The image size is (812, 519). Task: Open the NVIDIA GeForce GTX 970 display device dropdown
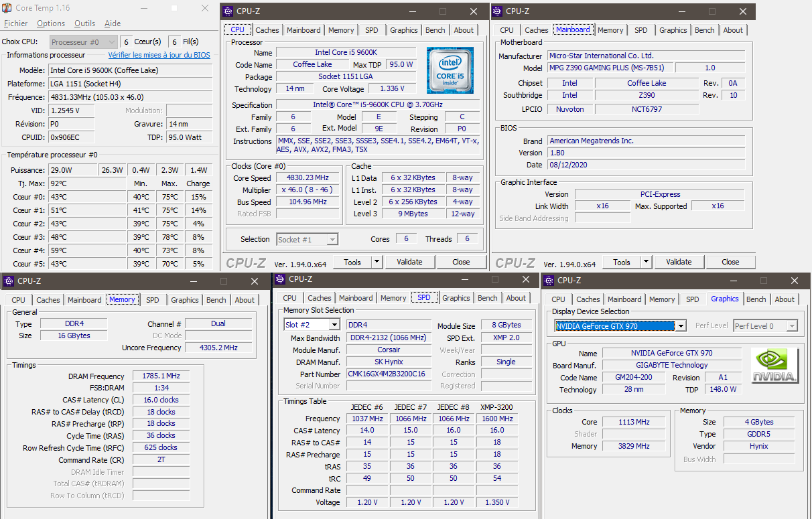coord(621,326)
